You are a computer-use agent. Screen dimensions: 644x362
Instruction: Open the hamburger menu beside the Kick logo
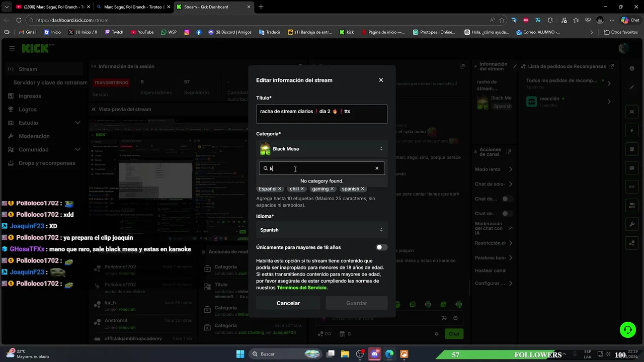pyautogui.click(x=12, y=48)
